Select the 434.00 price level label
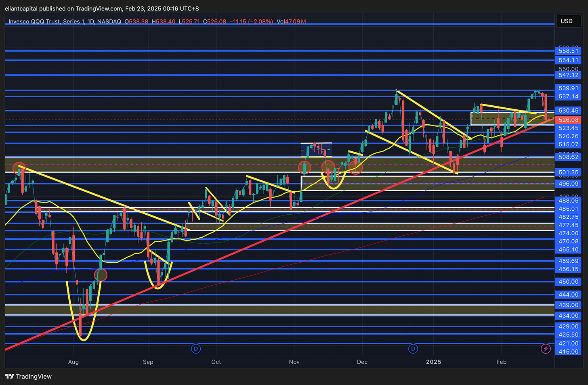Viewport: 588px width, 385px height. tap(568, 316)
